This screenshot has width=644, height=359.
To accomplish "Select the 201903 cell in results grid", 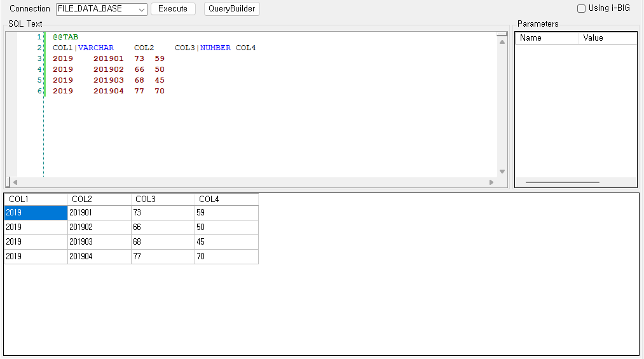I will (x=99, y=242).
